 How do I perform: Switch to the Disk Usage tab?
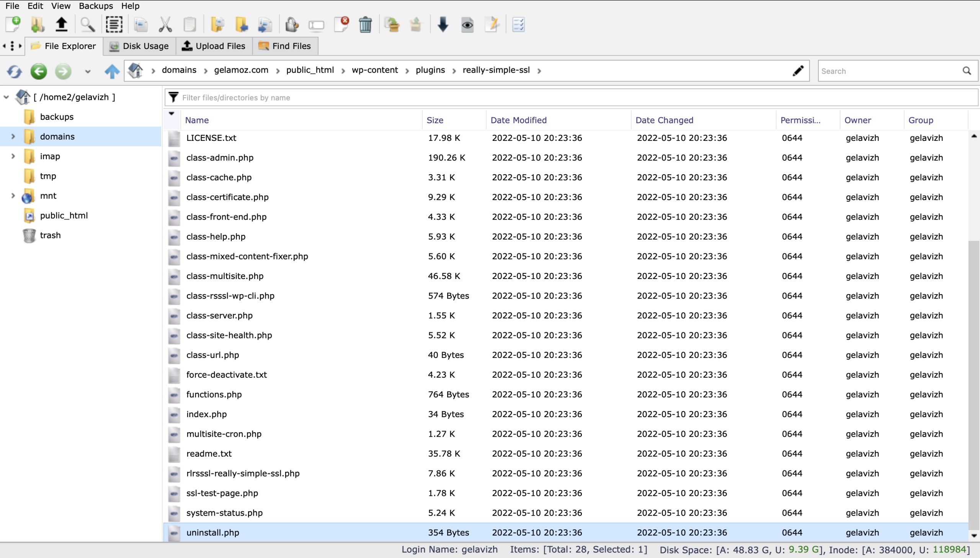(139, 46)
